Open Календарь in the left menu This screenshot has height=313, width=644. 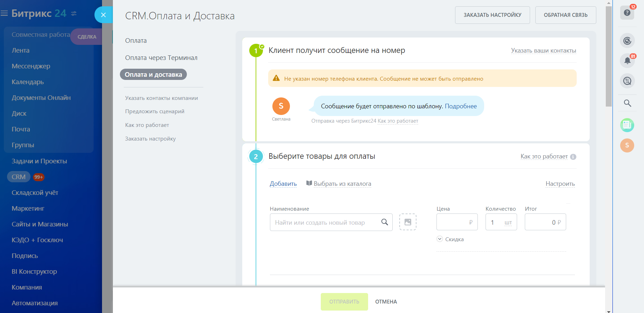pos(28,82)
